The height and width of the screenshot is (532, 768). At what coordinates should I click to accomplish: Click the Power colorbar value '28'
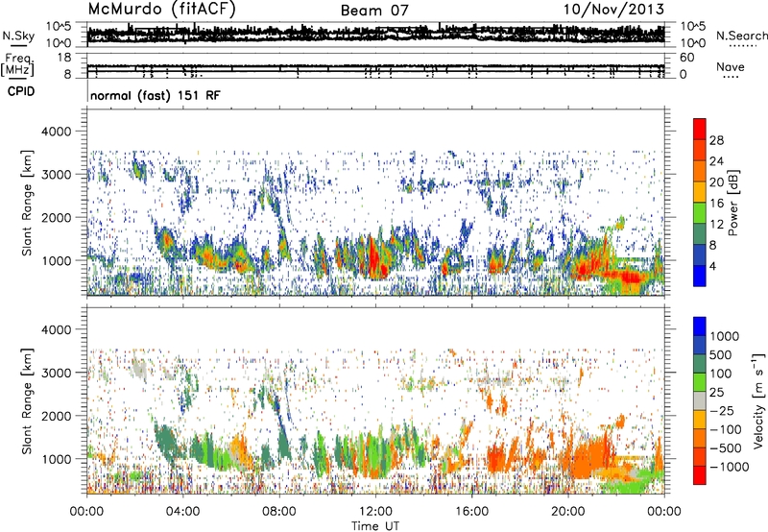click(716, 140)
